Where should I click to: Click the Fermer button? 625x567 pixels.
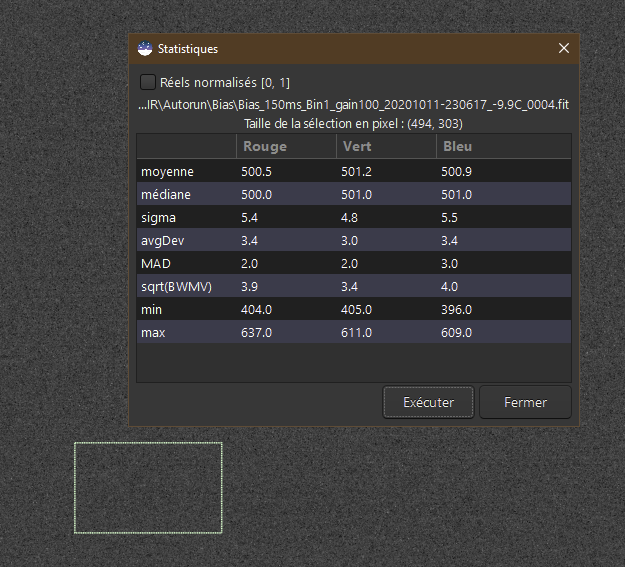point(525,402)
